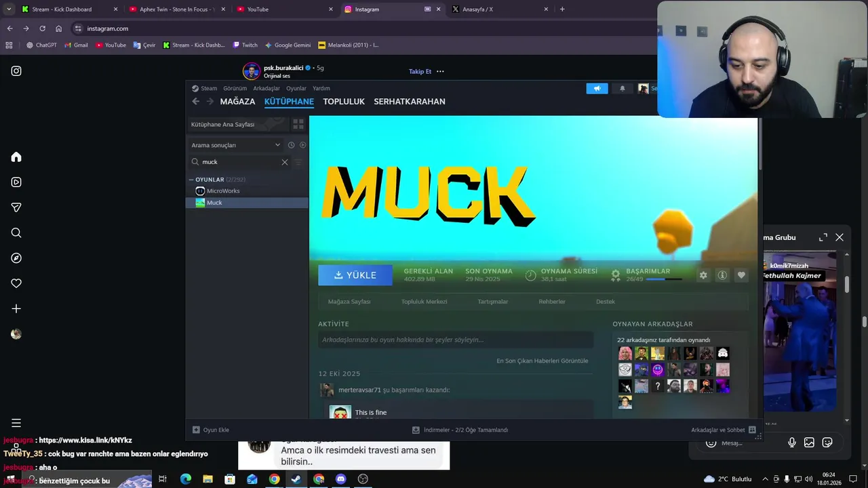This screenshot has height=488, width=868.
Task: Sort Steam library by recent activity clock
Action: pos(291,145)
